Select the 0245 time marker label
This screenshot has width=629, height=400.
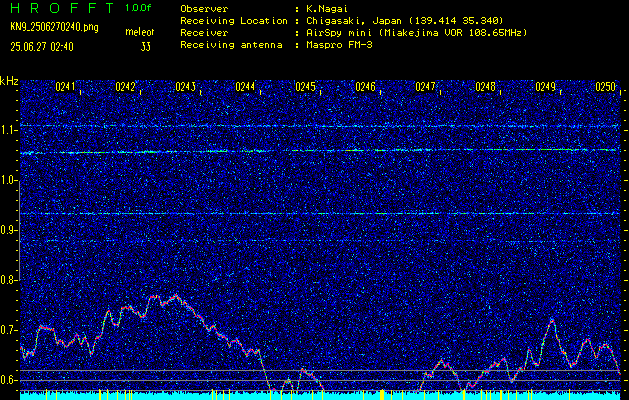pyautogui.click(x=305, y=87)
